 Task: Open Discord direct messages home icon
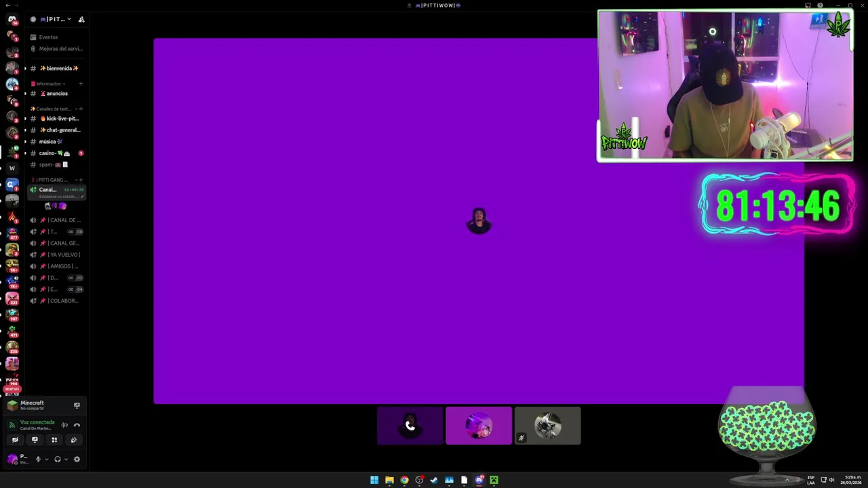[x=12, y=20]
